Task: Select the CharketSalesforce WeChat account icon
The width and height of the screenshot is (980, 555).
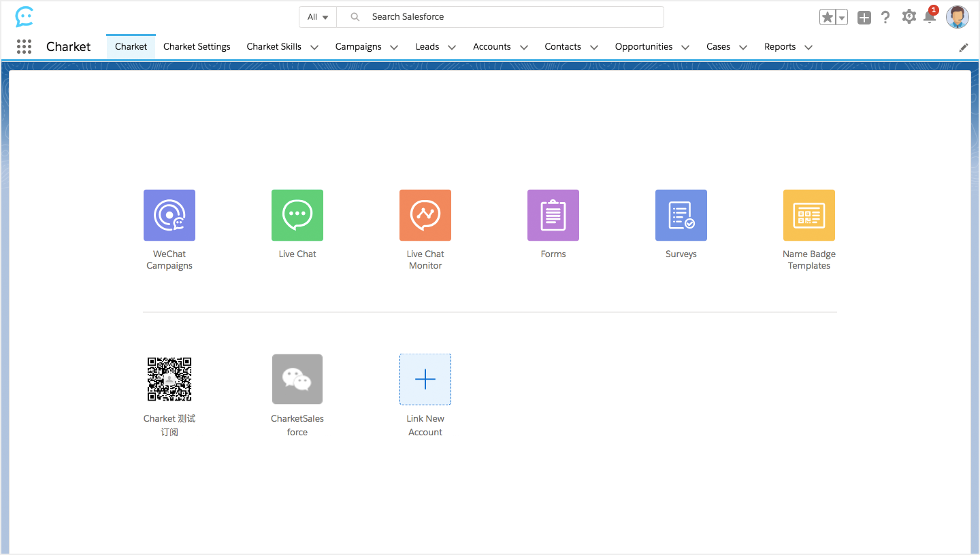Action: [297, 380]
